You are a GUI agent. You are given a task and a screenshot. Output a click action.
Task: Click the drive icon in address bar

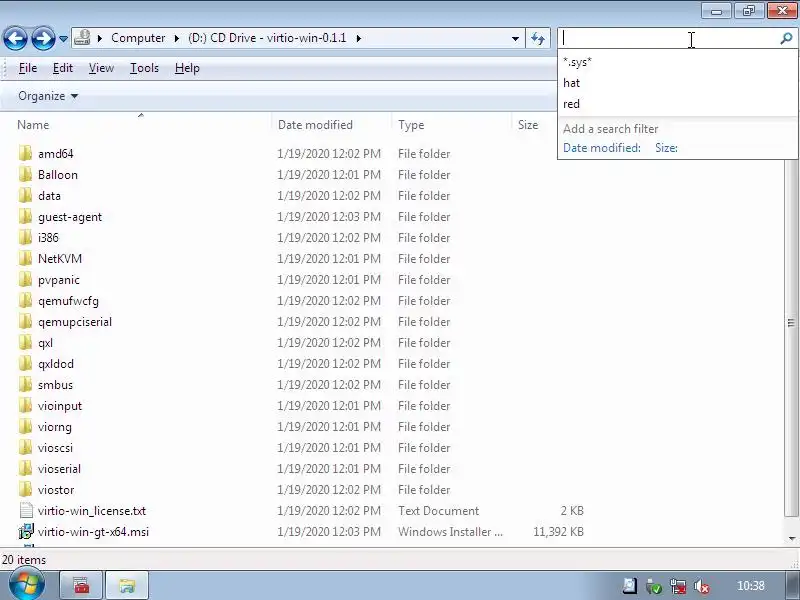(82, 38)
